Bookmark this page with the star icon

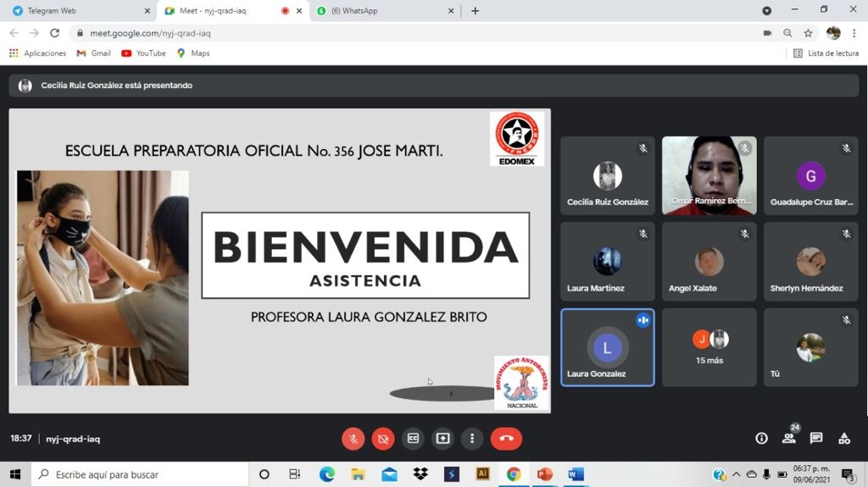(x=809, y=33)
